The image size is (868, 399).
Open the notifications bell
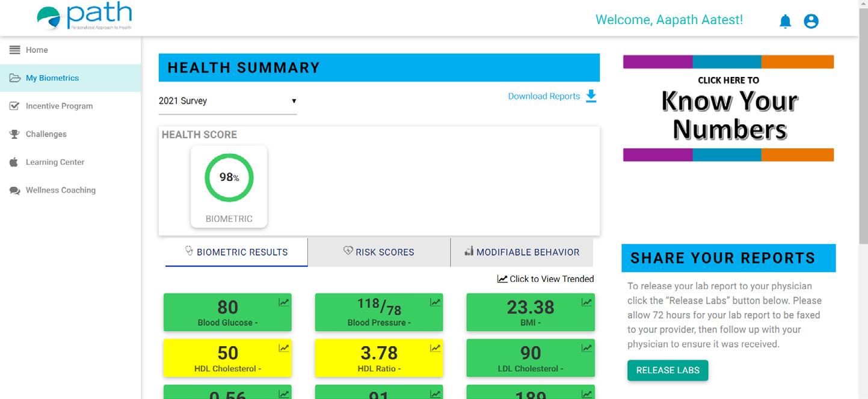(x=785, y=22)
